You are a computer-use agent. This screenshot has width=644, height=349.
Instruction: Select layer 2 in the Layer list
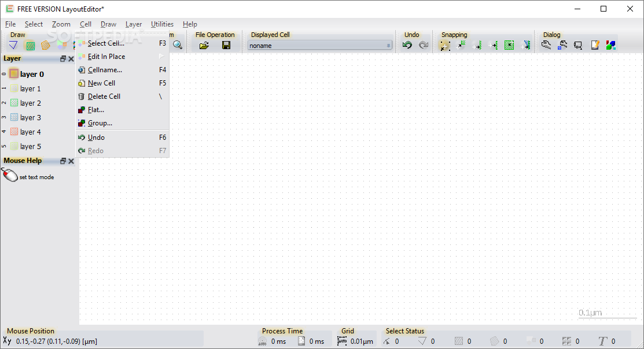point(31,103)
